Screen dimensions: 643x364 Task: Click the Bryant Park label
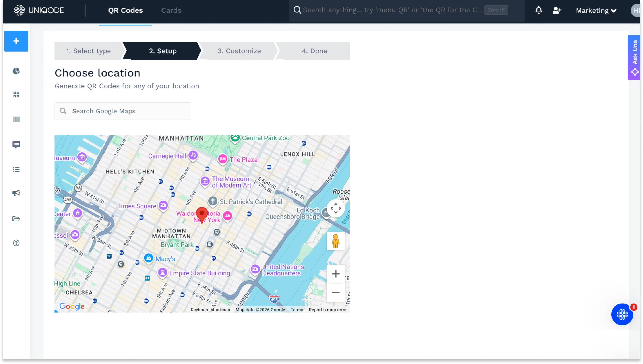(x=177, y=245)
